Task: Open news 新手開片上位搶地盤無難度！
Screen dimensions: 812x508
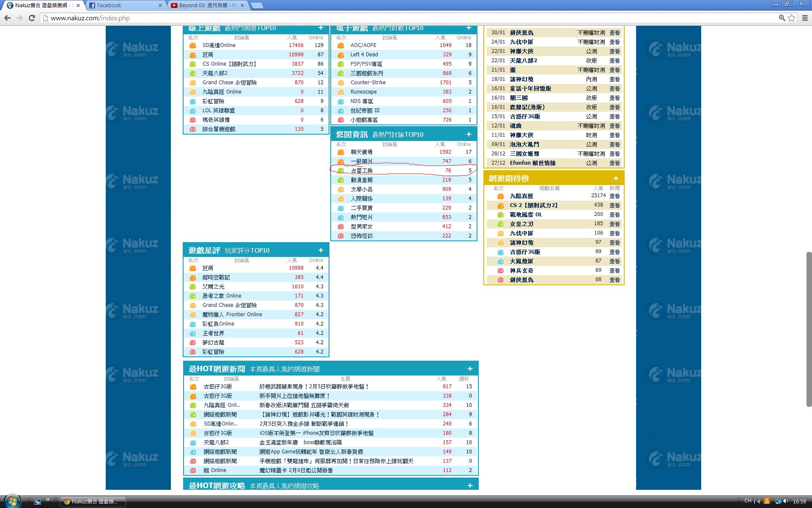Action: (x=294, y=396)
